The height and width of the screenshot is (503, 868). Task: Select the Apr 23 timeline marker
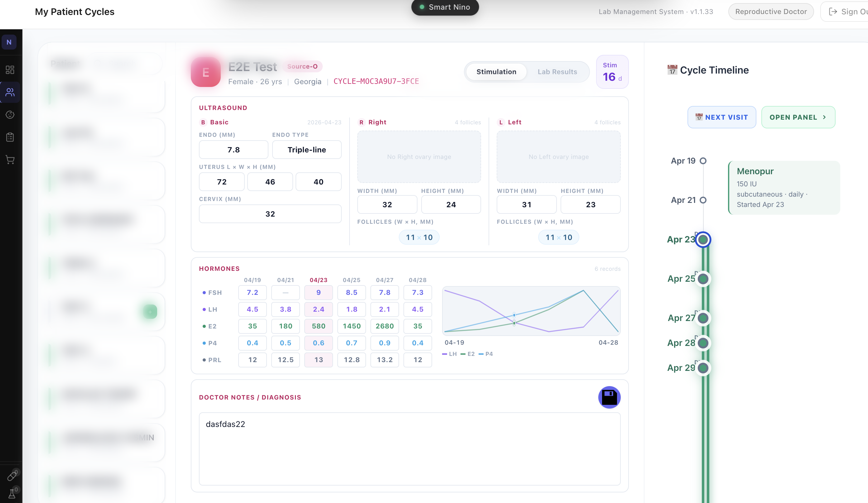click(x=703, y=239)
